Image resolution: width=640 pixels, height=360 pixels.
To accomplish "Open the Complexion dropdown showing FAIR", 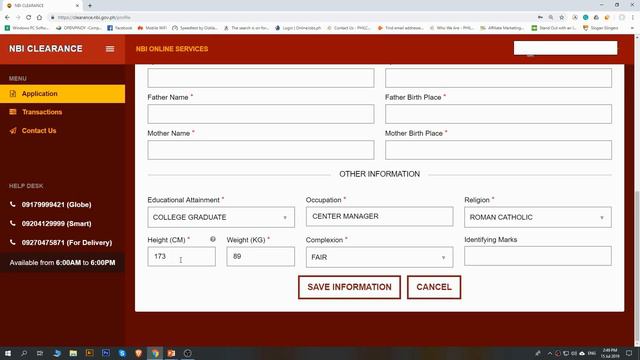I will (379, 257).
